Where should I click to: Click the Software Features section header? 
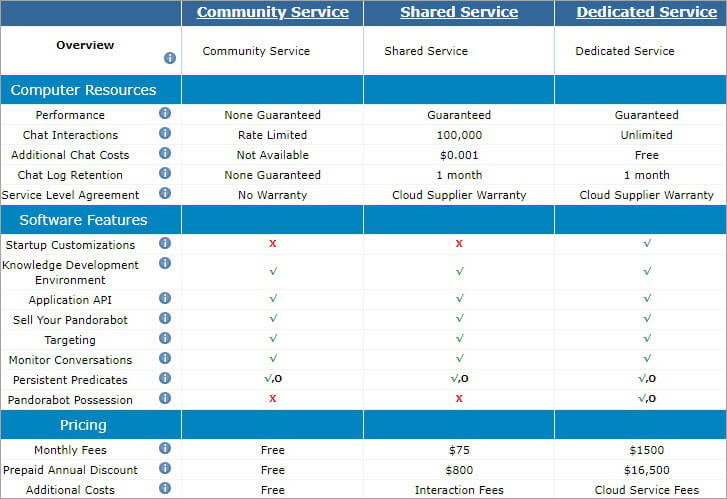[x=83, y=220]
